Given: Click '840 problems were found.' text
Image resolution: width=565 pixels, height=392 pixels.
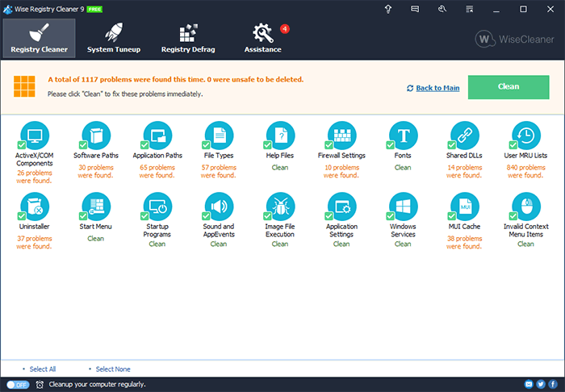Looking at the screenshot, I should pyautogui.click(x=525, y=171).
